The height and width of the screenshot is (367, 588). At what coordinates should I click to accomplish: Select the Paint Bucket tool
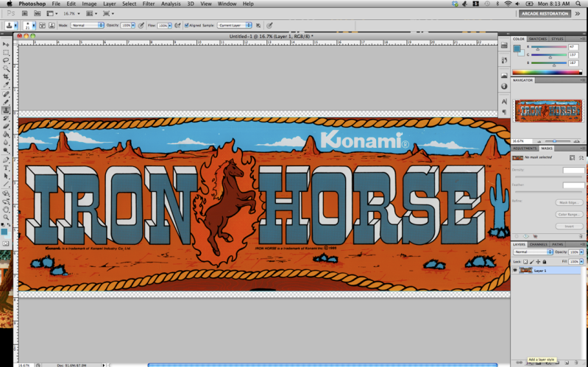click(6, 134)
